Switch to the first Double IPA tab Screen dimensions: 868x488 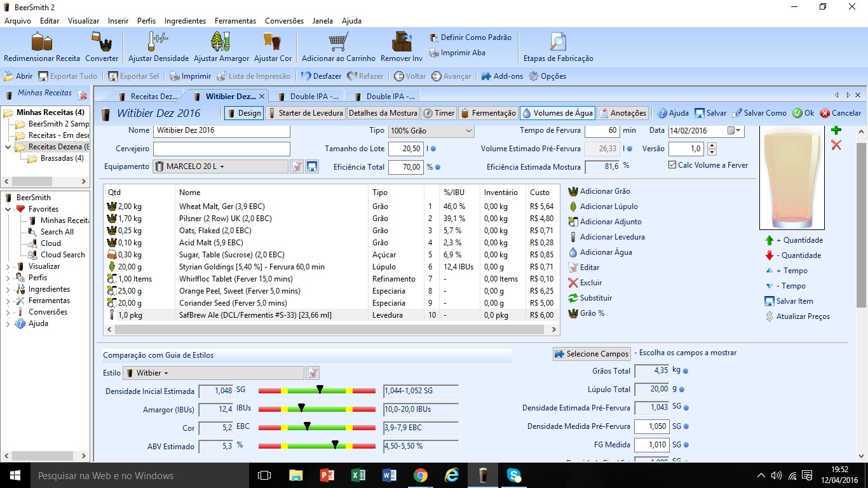309,97
